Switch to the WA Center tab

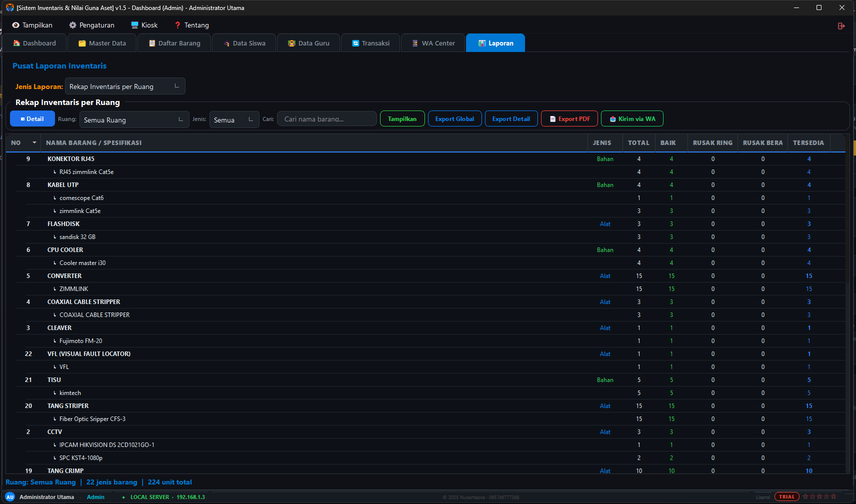433,43
